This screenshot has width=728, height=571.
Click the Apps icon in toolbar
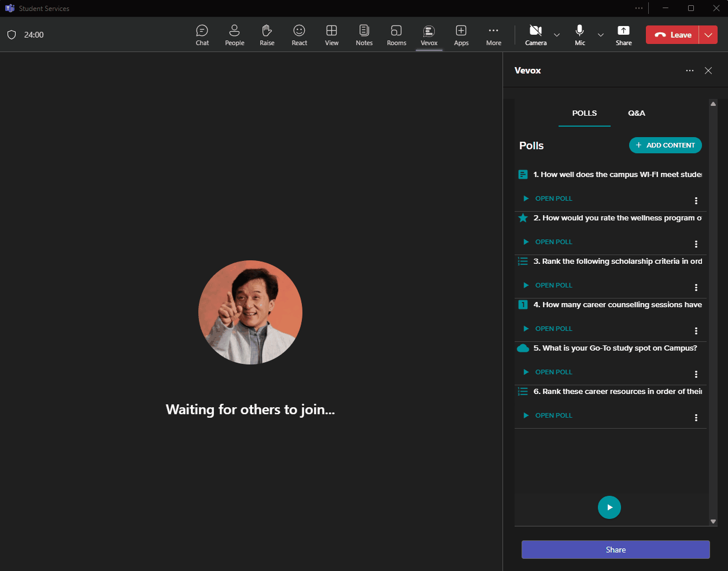[461, 35]
